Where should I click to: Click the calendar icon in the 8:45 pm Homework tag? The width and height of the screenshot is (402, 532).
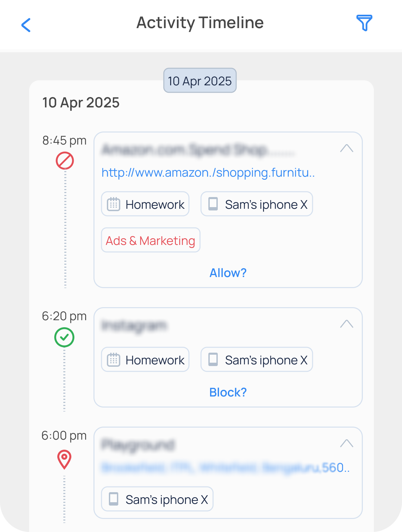(113, 204)
